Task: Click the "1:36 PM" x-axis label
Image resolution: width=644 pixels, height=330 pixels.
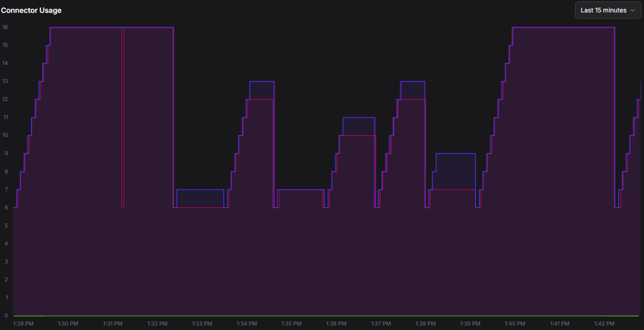Action: 336,324
